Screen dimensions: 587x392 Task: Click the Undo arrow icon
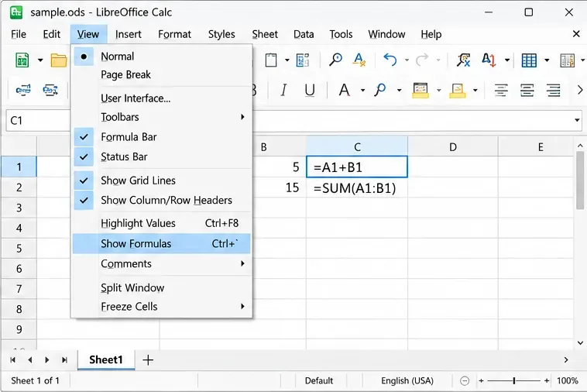pyautogui.click(x=390, y=60)
